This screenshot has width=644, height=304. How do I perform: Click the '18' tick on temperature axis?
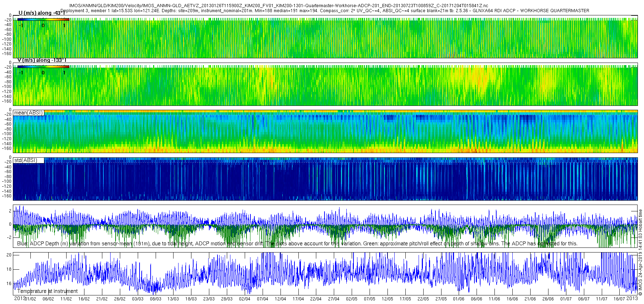tap(9, 269)
